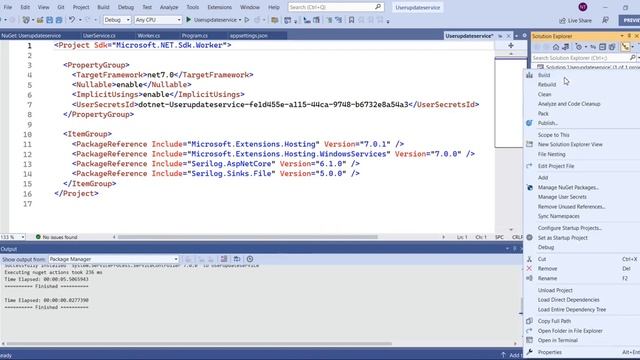Viewport: 640px width, 360px height.
Task: Click the clock icon in Output toolbar
Action: 250,259
